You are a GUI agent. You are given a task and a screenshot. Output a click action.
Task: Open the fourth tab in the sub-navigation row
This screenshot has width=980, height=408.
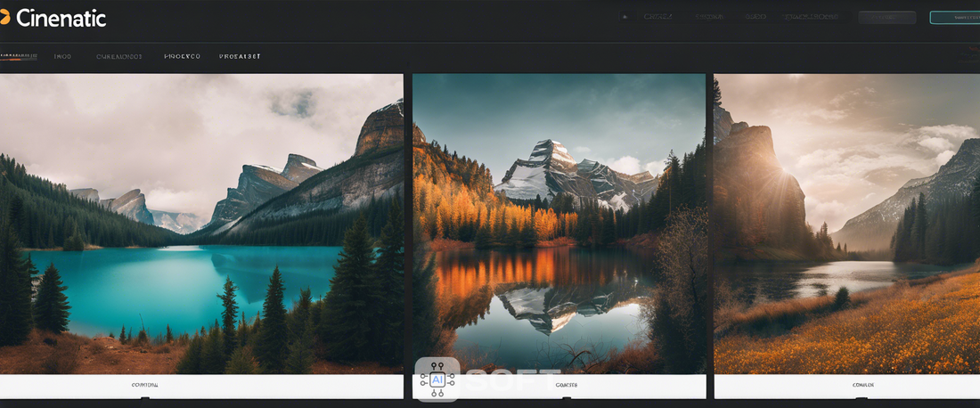pos(183,56)
